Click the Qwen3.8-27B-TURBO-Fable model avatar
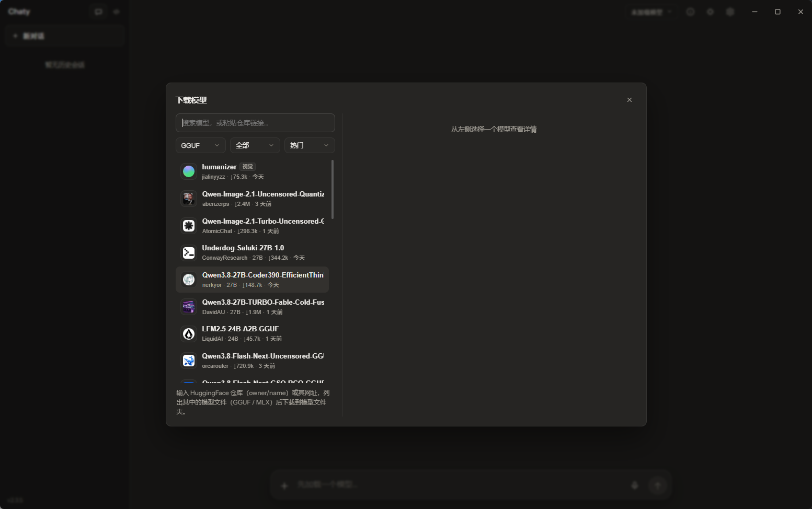 point(189,307)
